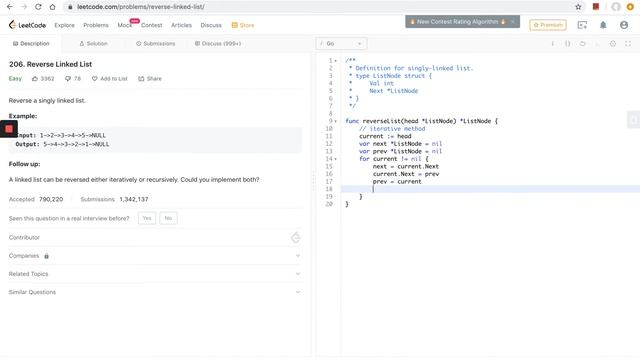Click the browser back arrow
This screenshot has width=640, height=360.
point(9,7)
